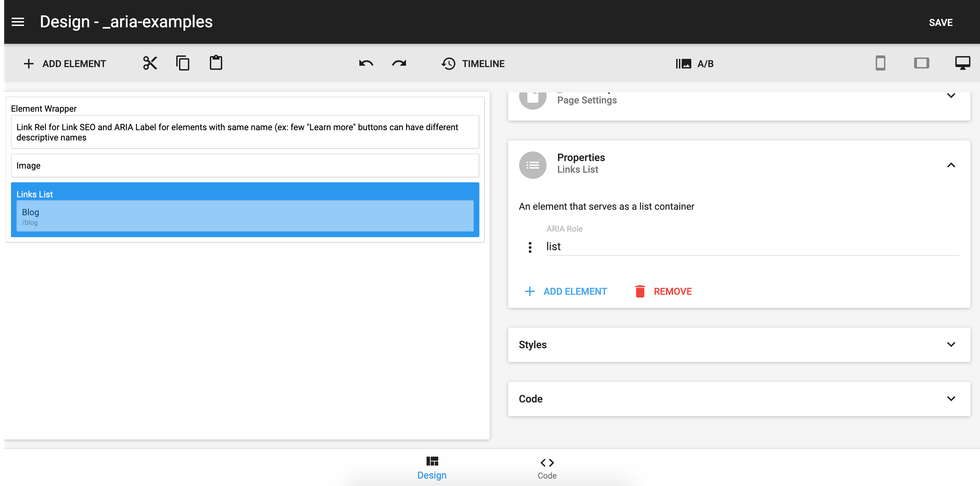980x486 pixels.
Task: Open the TIMELINE history view
Action: [x=473, y=63]
